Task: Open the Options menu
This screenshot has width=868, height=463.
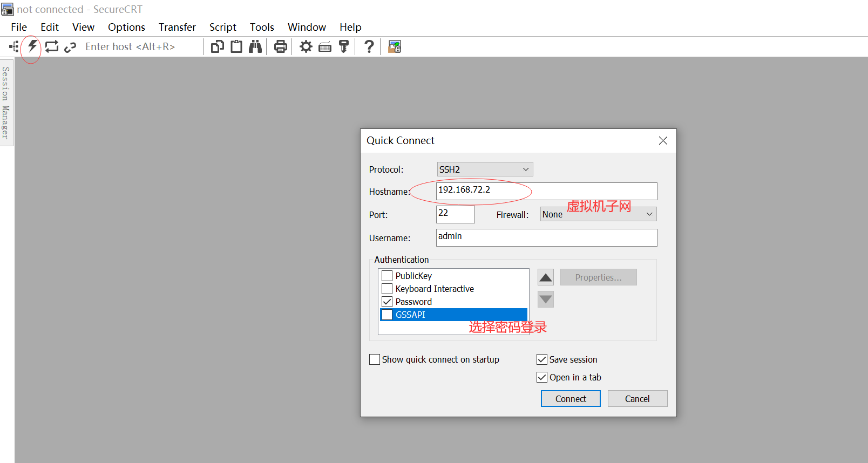Action: click(x=126, y=27)
